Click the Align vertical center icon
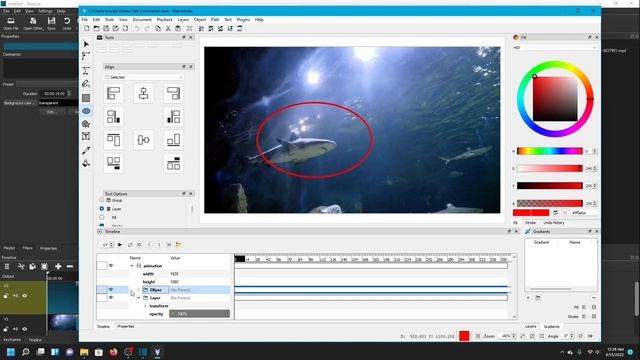This screenshot has width=640, height=360. click(x=143, y=140)
